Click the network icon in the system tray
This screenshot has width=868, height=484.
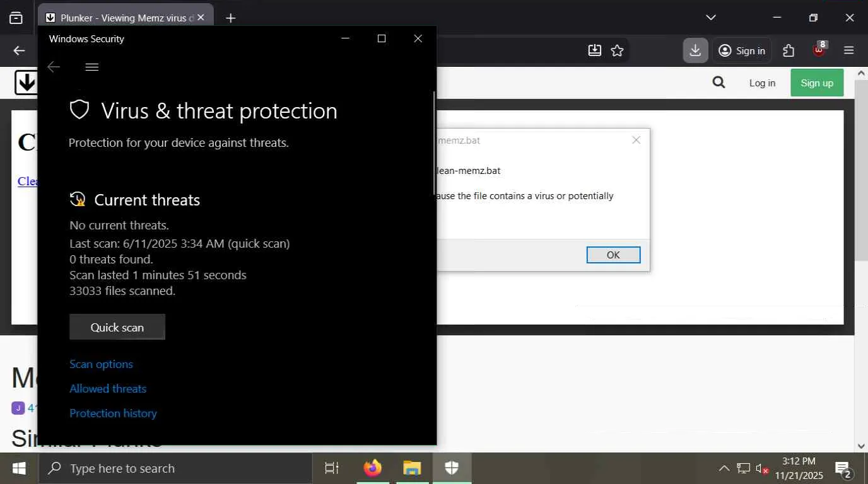[x=744, y=468]
